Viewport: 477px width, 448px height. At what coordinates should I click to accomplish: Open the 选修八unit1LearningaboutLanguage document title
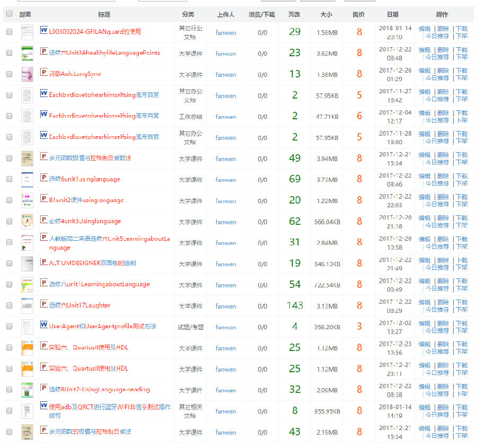[99, 284]
